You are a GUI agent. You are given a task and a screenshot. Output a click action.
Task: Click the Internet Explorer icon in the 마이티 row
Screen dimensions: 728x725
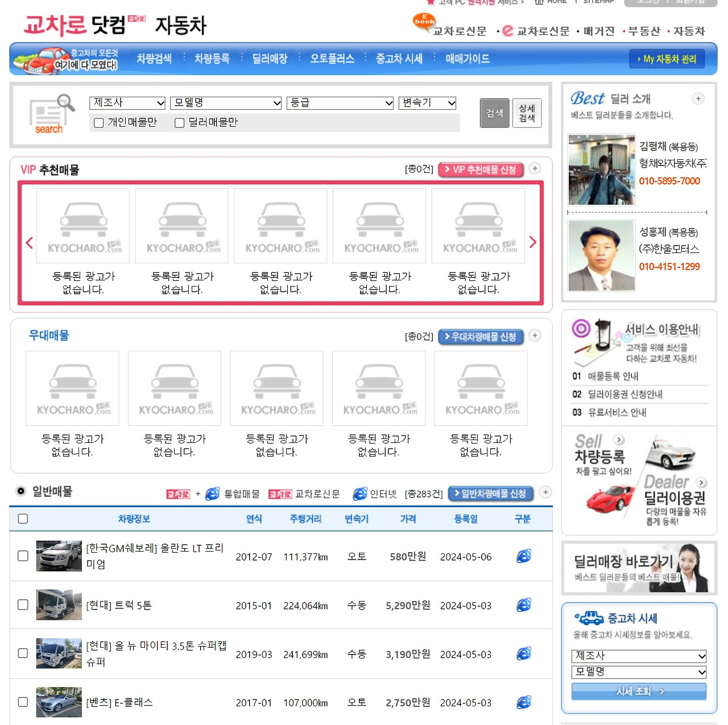523,654
